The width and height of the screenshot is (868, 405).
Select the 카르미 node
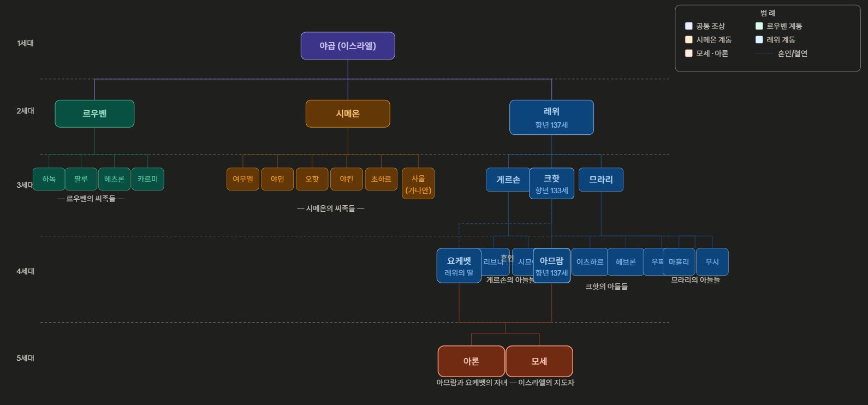147,179
